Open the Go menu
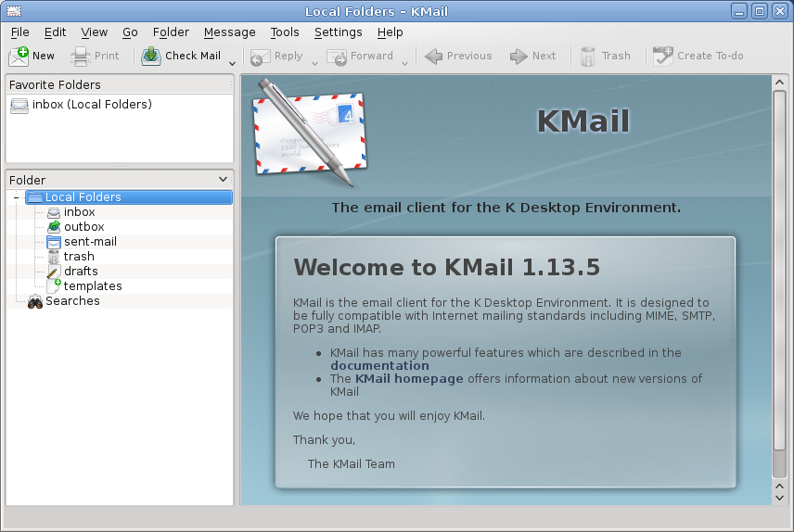The width and height of the screenshot is (794, 532). click(130, 32)
